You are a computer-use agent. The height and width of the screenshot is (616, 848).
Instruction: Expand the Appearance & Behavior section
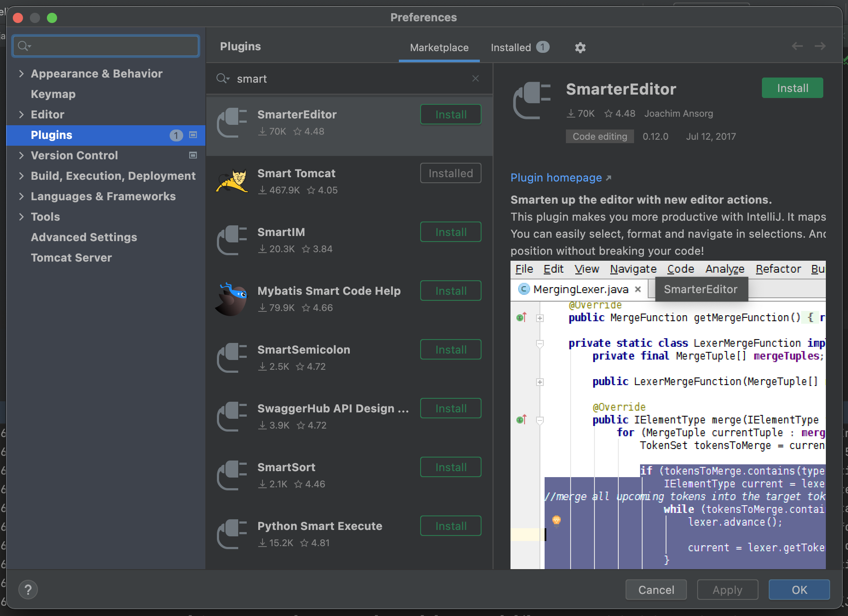pos(22,73)
